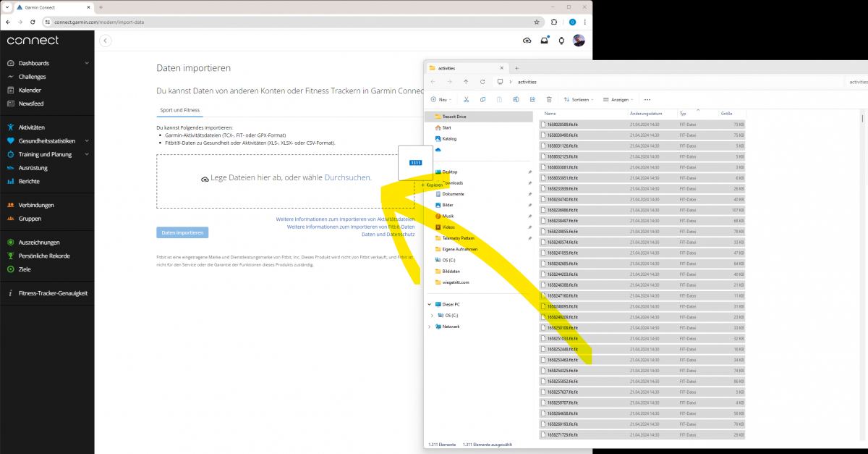Sort files by the Größe column header
Viewport: 868px width, 454px height.
(x=726, y=114)
